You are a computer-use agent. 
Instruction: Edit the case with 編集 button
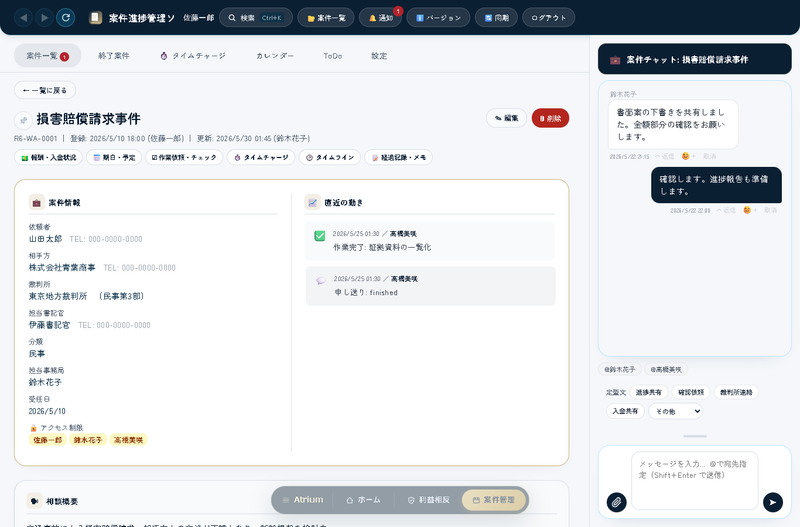click(506, 118)
